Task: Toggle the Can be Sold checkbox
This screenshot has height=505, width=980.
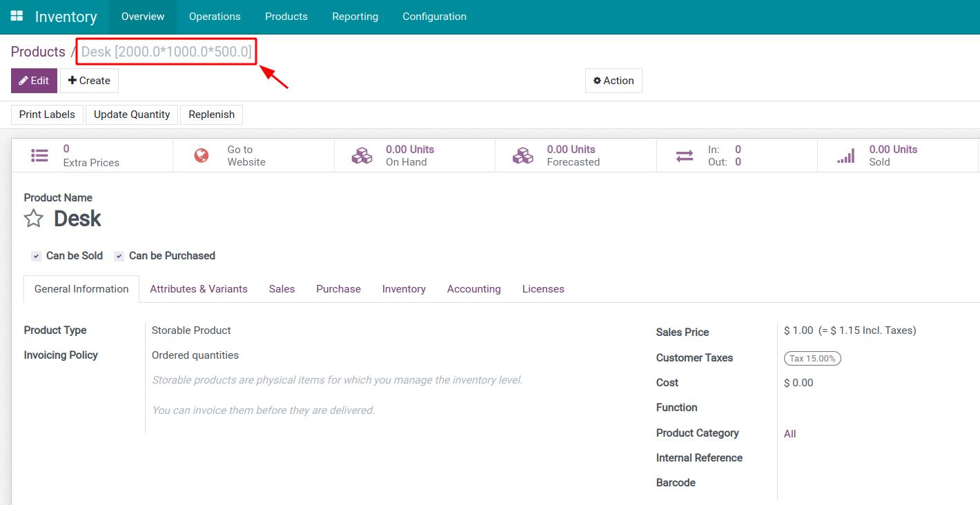Action: (36, 256)
